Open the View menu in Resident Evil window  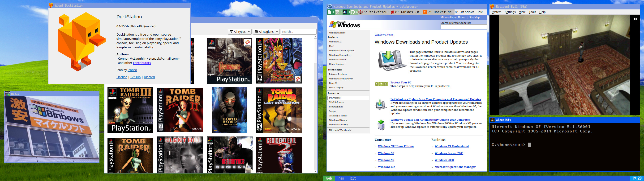(522, 12)
